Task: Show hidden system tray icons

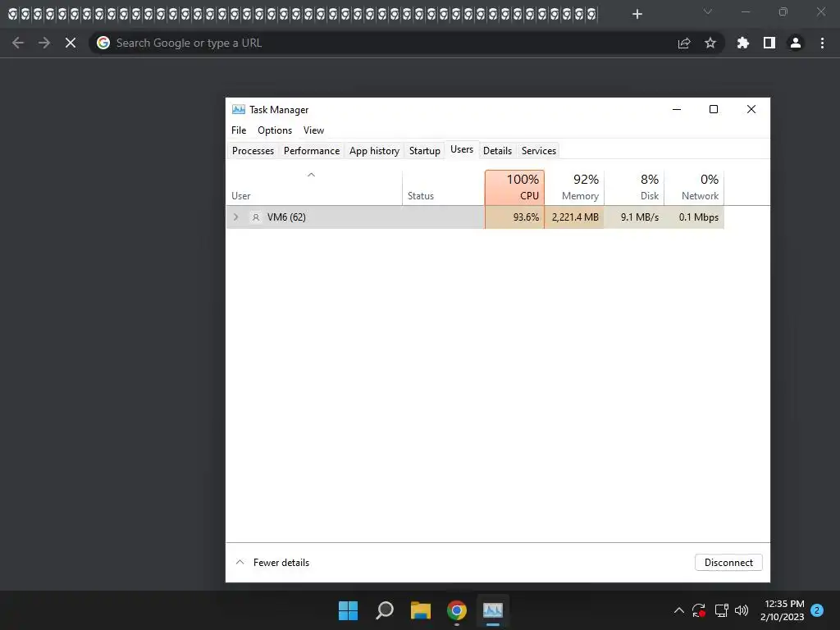Action: tap(678, 610)
